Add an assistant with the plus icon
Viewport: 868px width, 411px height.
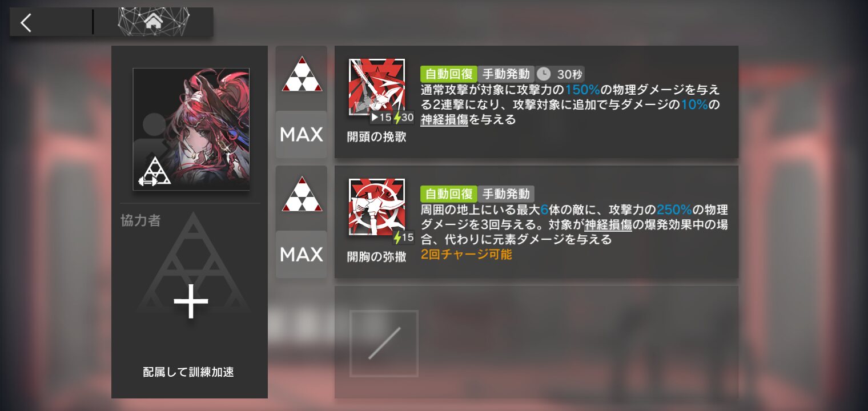[x=190, y=302]
